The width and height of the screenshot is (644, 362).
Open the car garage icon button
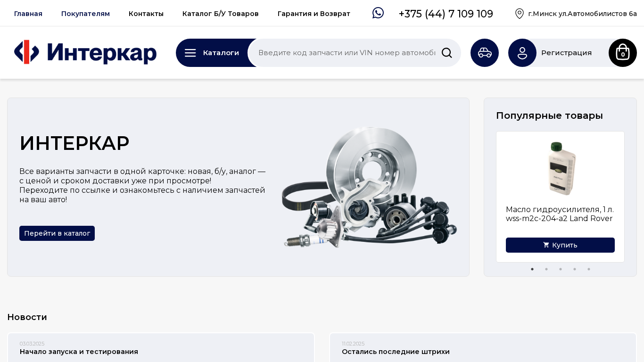pos(485,53)
